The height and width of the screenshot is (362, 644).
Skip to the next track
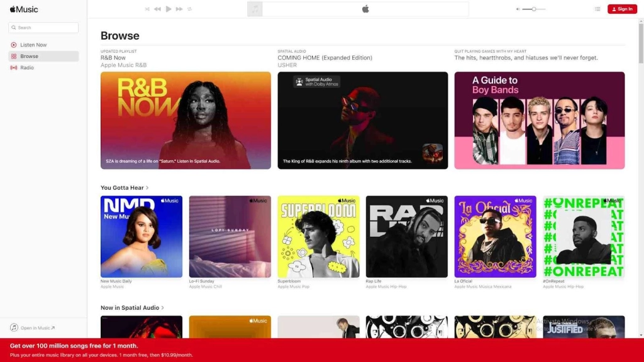point(179,9)
